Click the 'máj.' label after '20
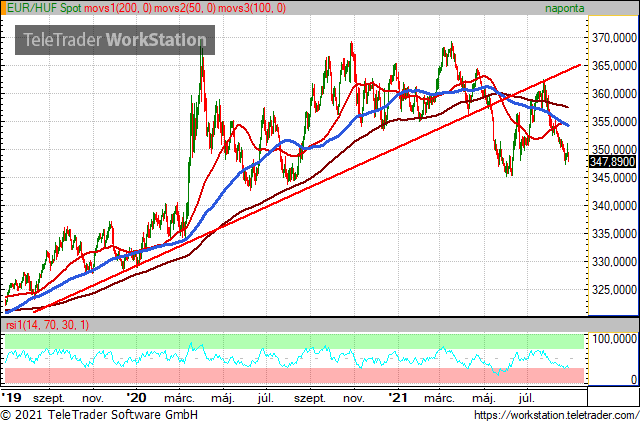Screen dimensions: 640x424 point(223,398)
